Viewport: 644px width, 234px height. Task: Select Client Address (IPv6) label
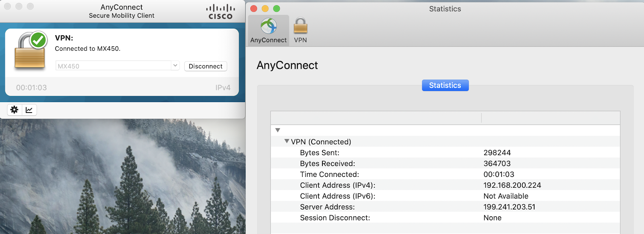[338, 196]
